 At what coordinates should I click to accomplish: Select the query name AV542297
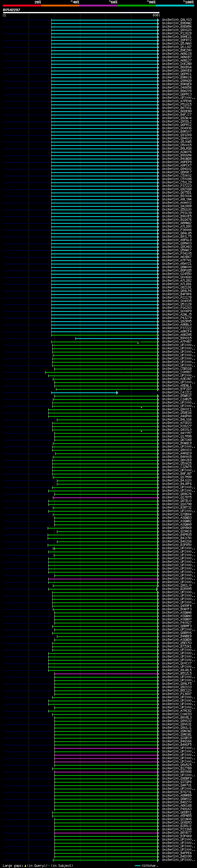click(x=11, y=10)
